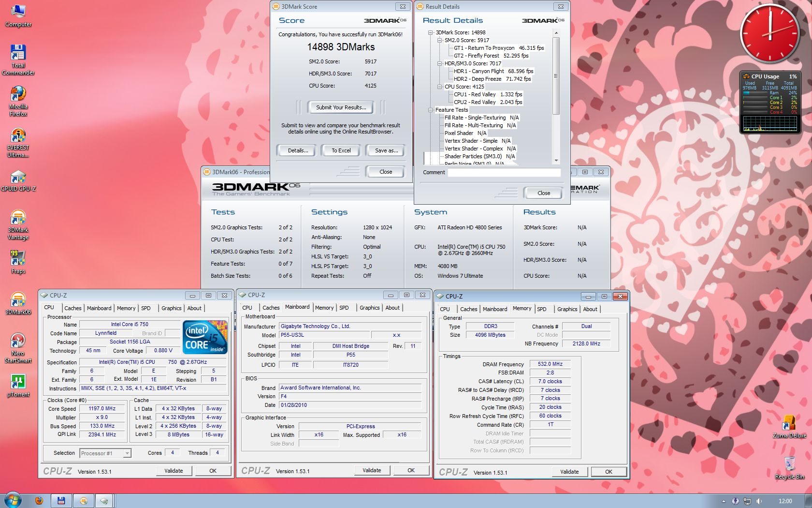The image size is (812, 508).
Task: Select the CPU1 - Red Valley row
Action: pos(488,94)
